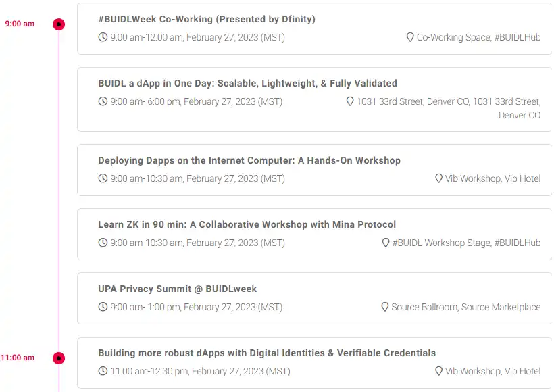Open #BUIDLWeek Co-Working (Presented by Dfinity) event
The image size is (554, 392).
click(207, 19)
